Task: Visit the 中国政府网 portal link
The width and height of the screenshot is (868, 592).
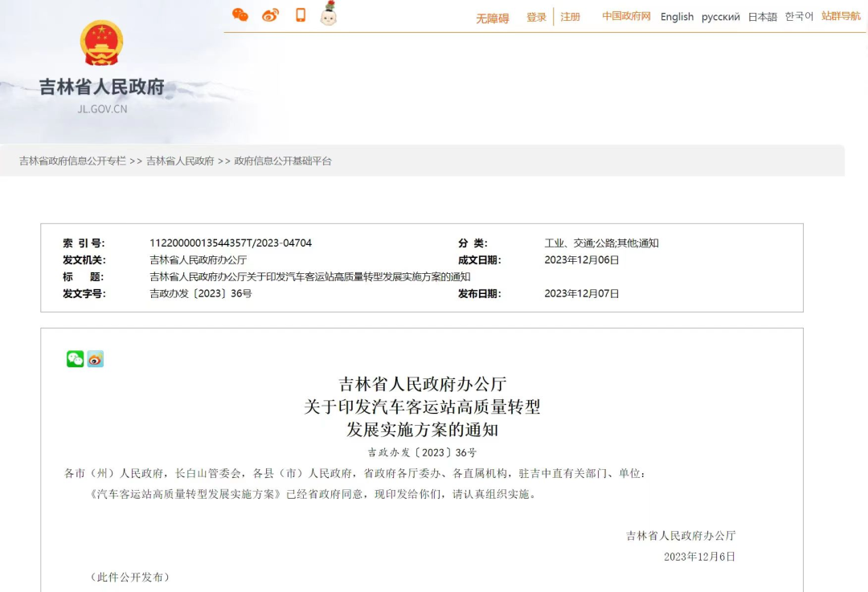Action: pos(626,17)
